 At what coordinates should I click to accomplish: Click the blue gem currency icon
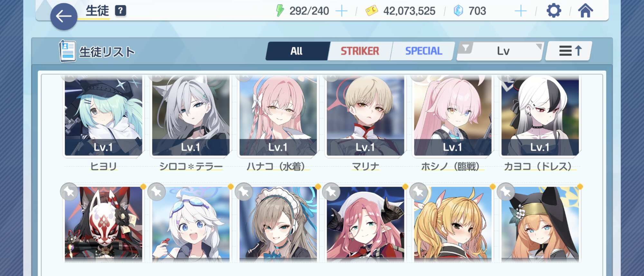click(x=458, y=11)
